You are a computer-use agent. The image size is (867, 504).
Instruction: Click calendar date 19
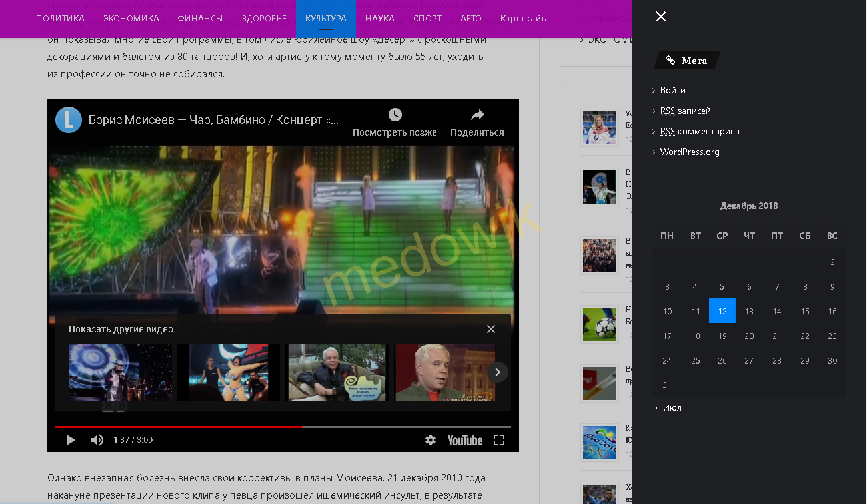click(722, 336)
